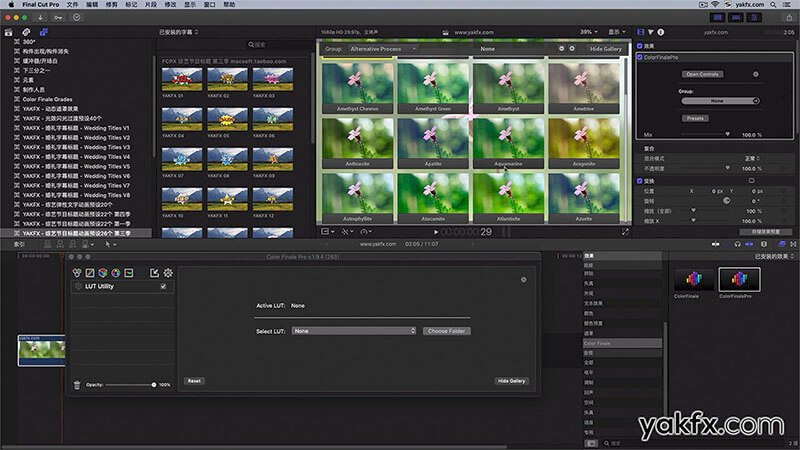The image size is (800, 450).
Task: Open the keyword editor key icon
Action: 58,17
